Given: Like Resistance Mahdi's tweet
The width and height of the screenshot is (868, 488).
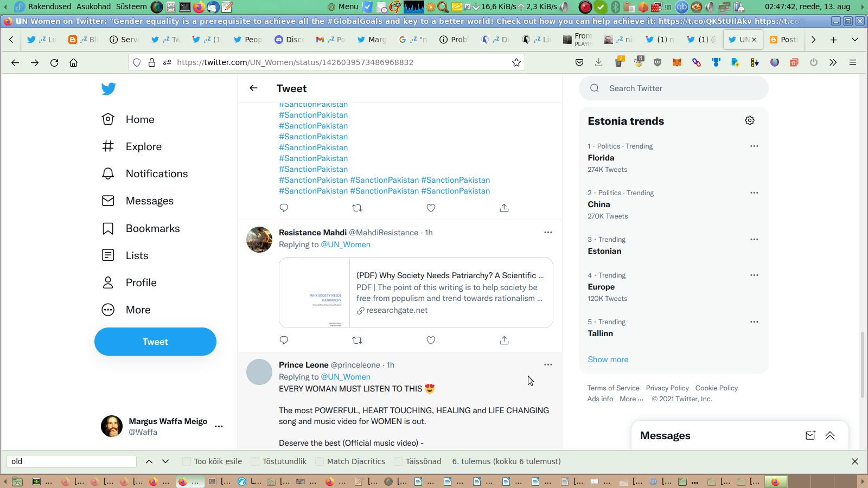Looking at the screenshot, I should click(431, 340).
